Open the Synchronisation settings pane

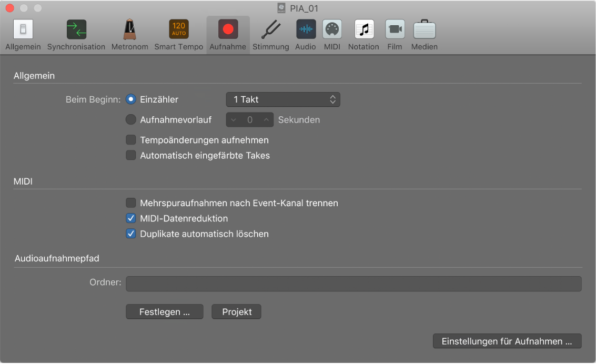[x=76, y=29]
